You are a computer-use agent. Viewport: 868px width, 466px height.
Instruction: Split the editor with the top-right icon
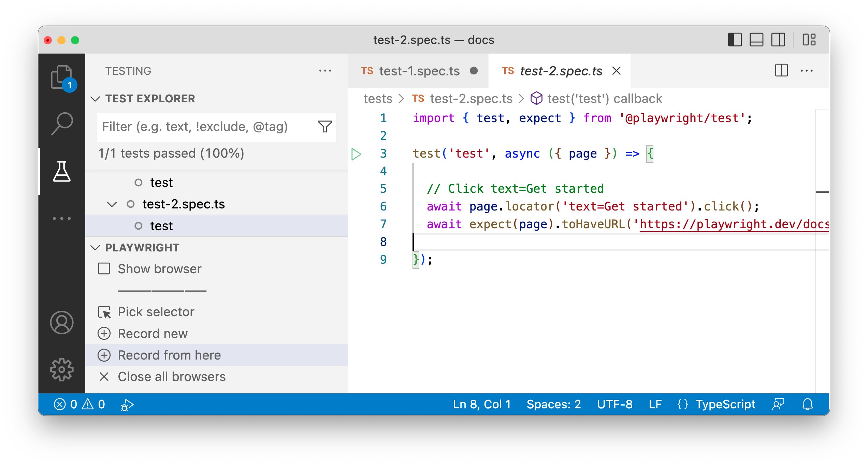click(x=781, y=71)
